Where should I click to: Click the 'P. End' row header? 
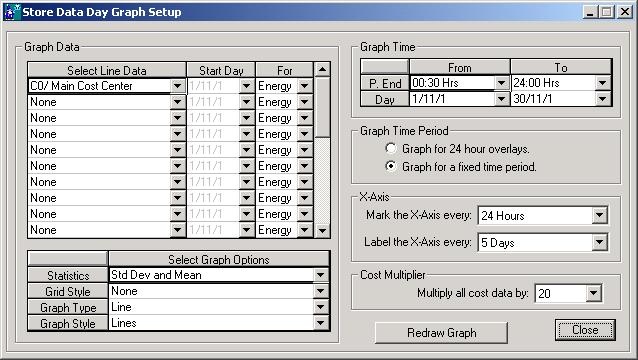(x=385, y=83)
